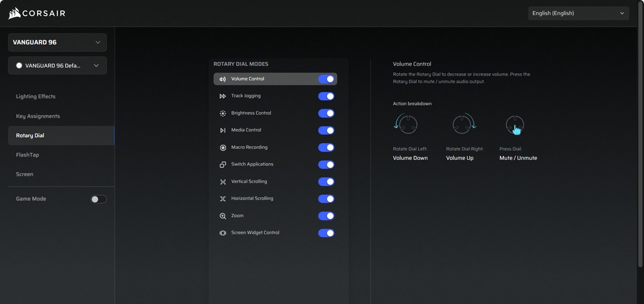Open the VANGUARD 96 device dropdown
The width and height of the screenshot is (644, 304).
point(57,43)
